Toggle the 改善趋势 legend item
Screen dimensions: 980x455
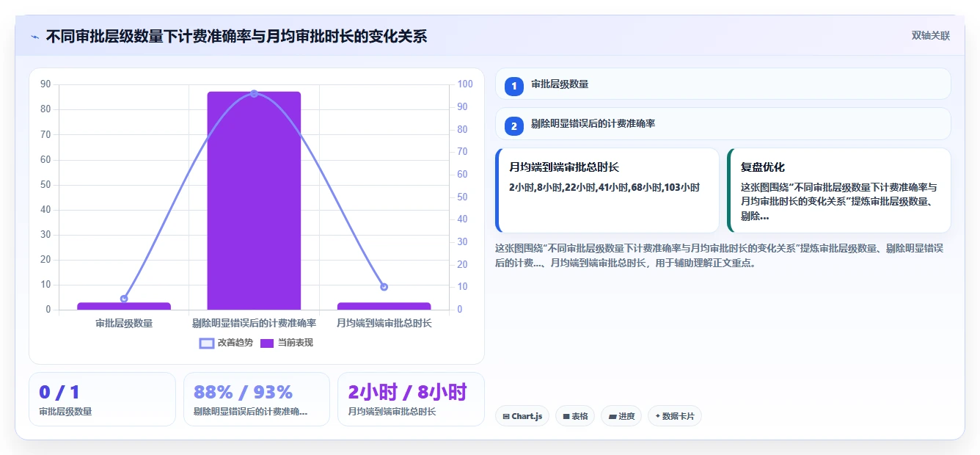pos(227,343)
